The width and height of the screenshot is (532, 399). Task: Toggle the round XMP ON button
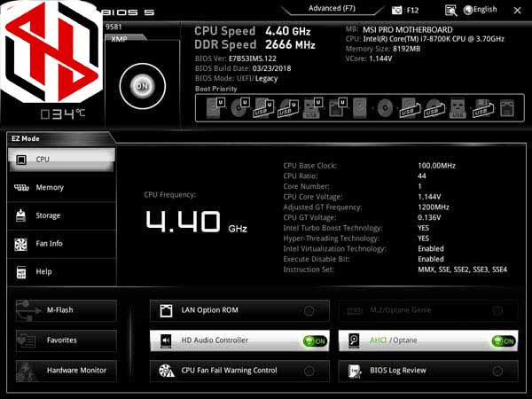(143, 86)
